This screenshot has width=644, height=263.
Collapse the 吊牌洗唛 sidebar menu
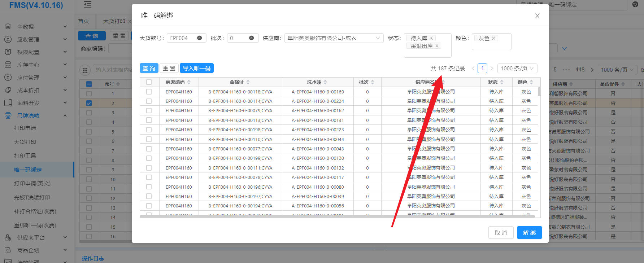point(65,116)
